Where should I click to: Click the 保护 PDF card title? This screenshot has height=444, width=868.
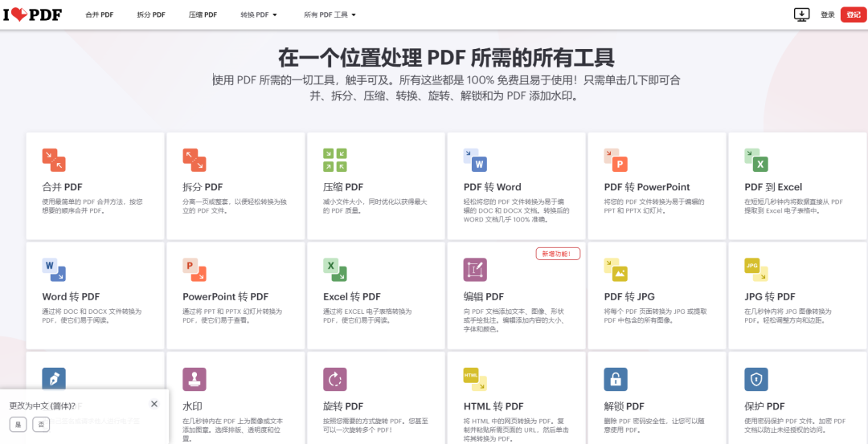[764, 406]
